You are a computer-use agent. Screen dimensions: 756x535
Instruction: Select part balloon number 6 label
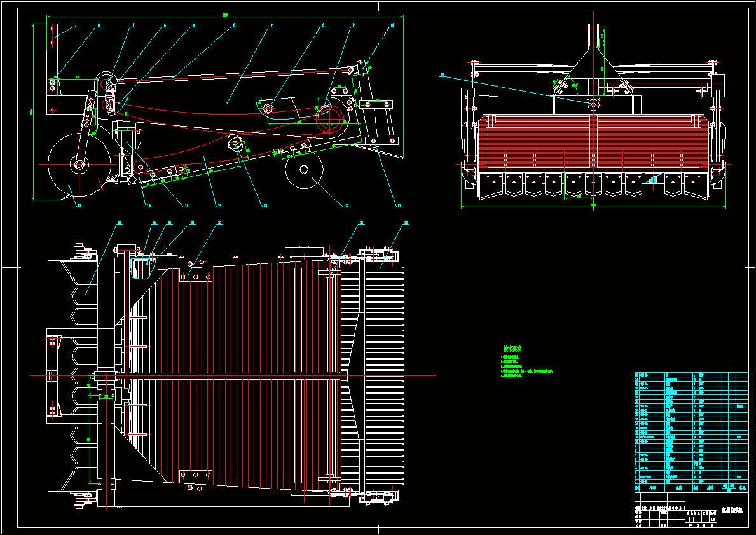(x=235, y=25)
